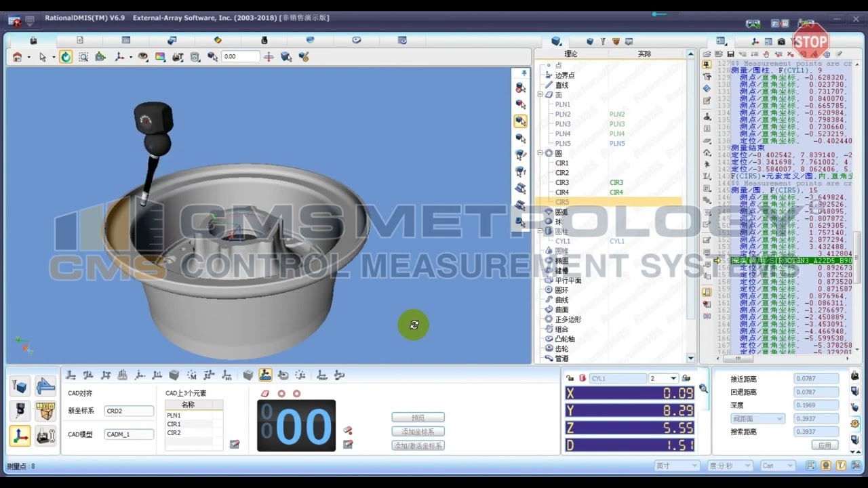868x488 pixels.
Task: Select the 边界点 edge point tree item
Action: coord(564,75)
